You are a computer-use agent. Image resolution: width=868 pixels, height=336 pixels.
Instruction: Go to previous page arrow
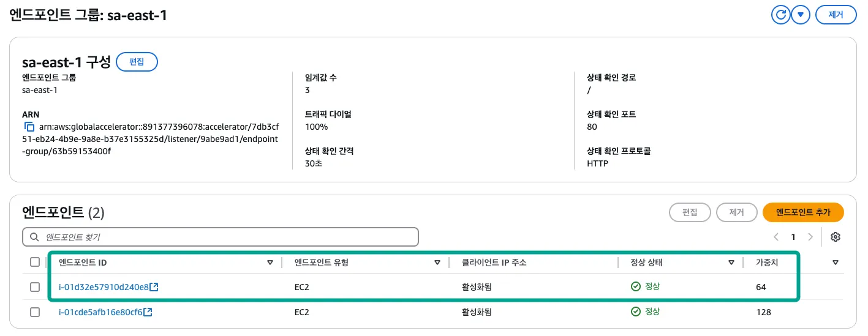(776, 237)
